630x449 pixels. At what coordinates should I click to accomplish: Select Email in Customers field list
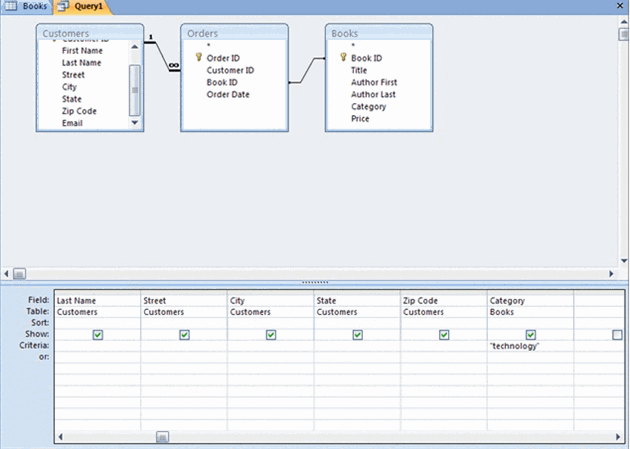(x=72, y=123)
